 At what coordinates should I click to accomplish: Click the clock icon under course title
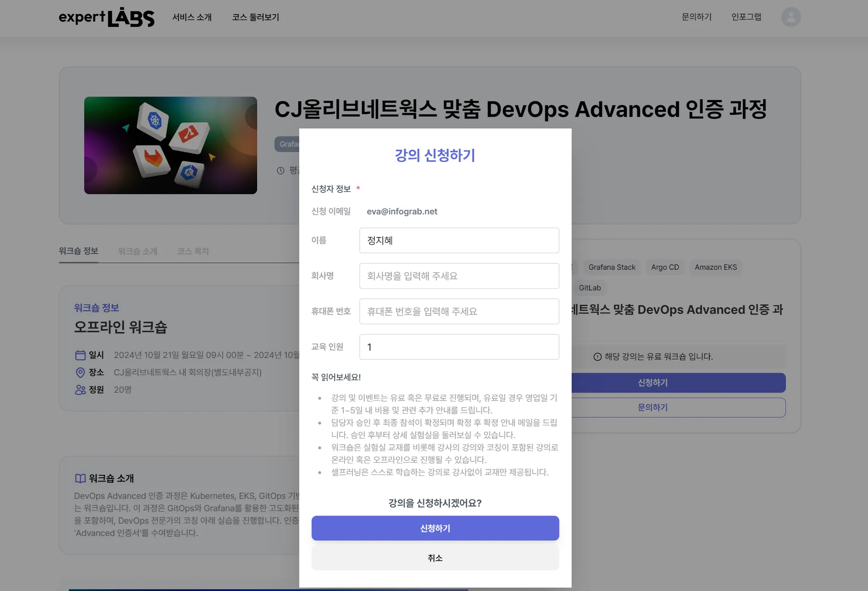(x=281, y=170)
